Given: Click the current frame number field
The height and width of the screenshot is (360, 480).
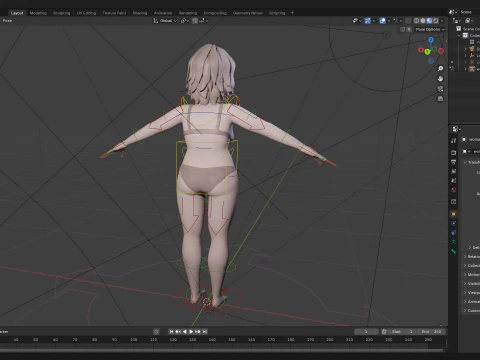Looking at the screenshot, I should 366,332.
